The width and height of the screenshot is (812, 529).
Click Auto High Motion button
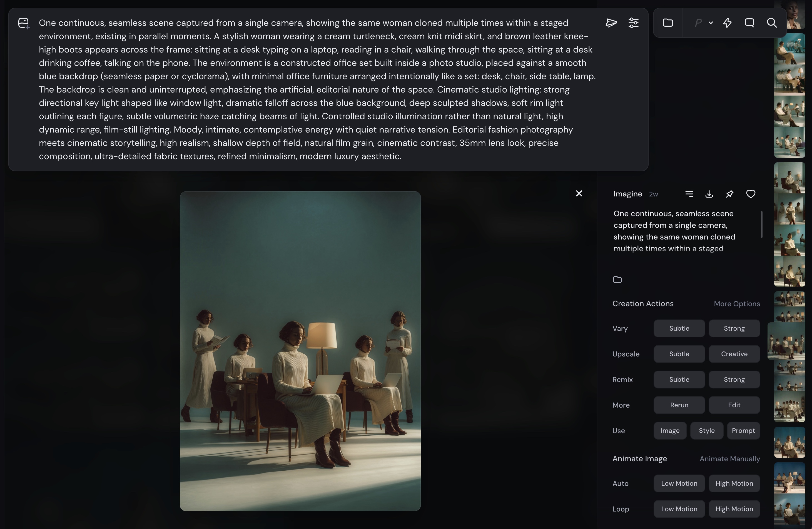734,484
